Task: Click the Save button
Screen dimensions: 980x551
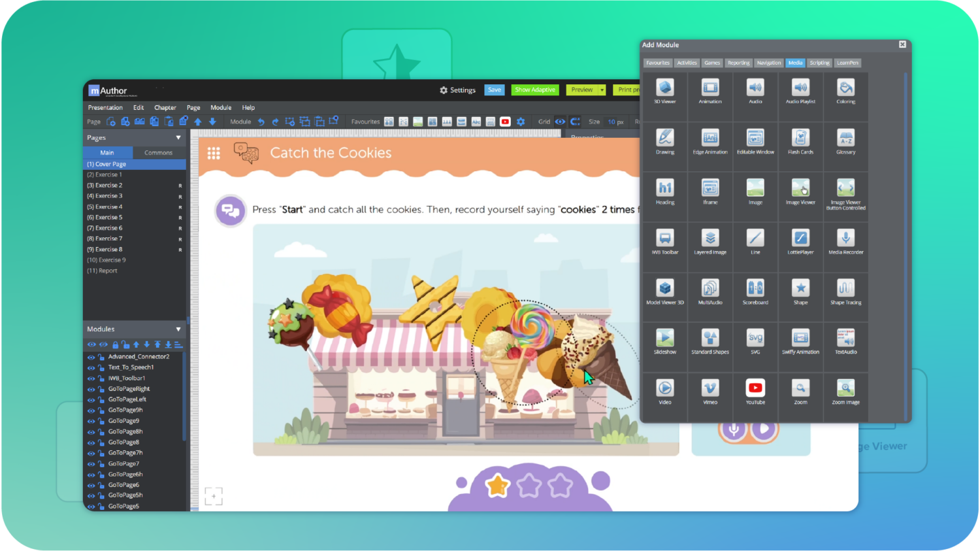Action: [494, 90]
